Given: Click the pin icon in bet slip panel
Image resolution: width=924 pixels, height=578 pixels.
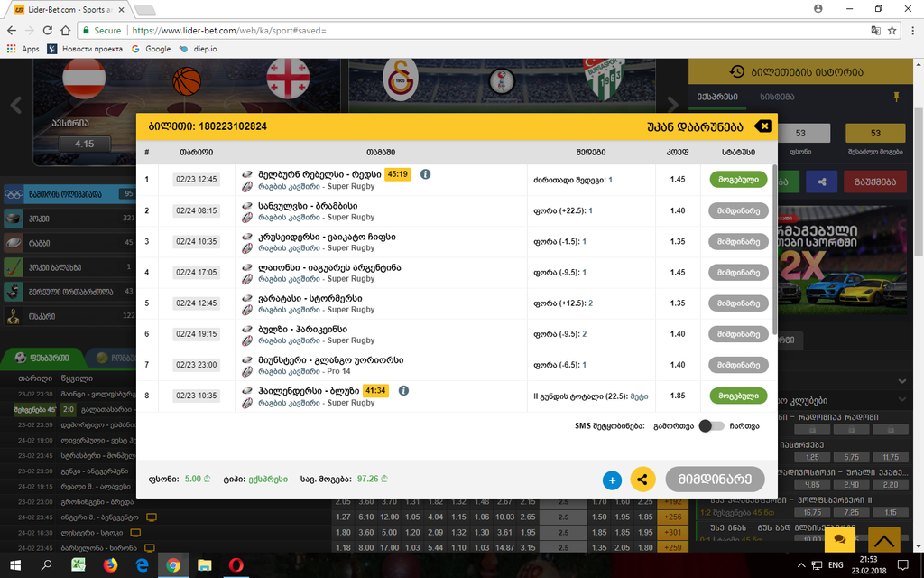Looking at the screenshot, I should (x=896, y=97).
